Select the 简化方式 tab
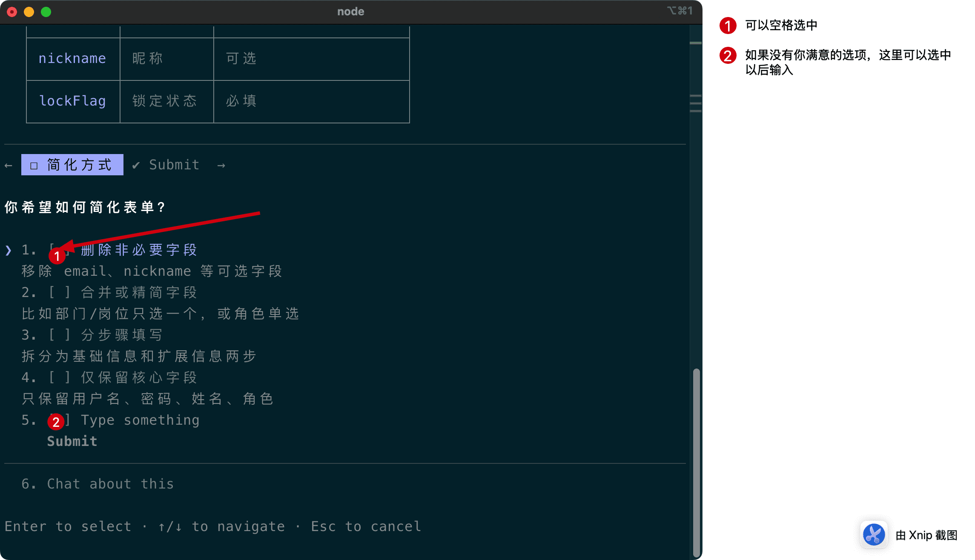The height and width of the screenshot is (560, 975). click(72, 165)
